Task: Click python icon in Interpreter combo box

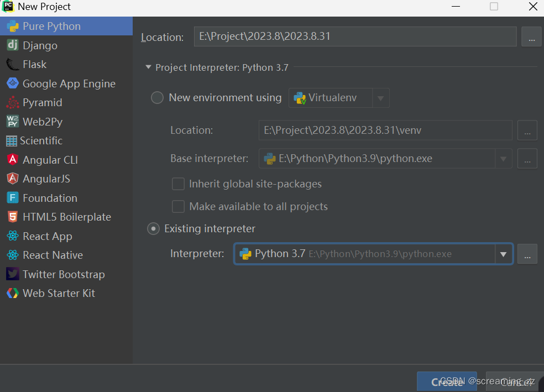Action: [245, 254]
